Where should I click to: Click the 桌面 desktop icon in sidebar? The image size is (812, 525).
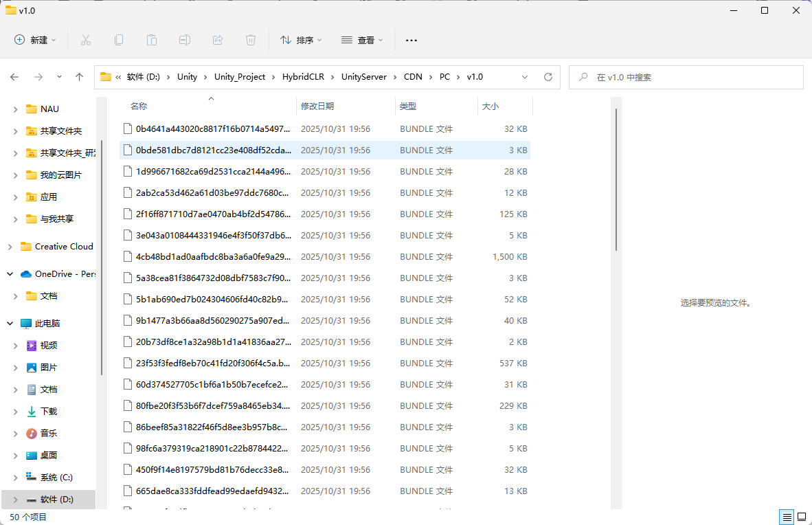32,456
